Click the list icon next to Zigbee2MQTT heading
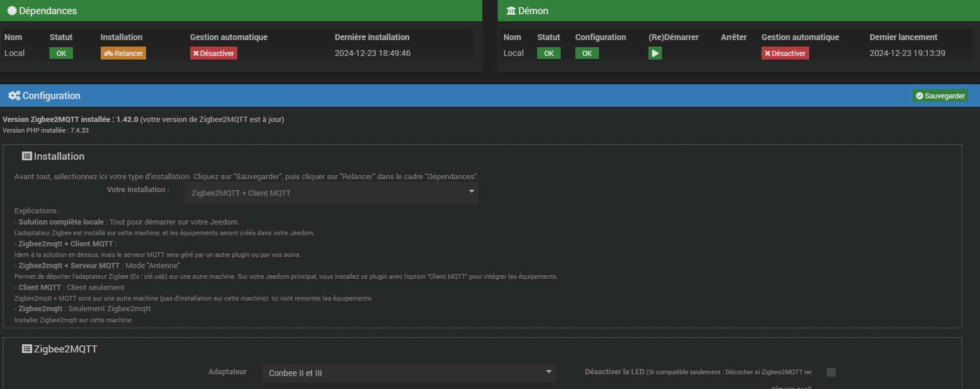 [27, 349]
